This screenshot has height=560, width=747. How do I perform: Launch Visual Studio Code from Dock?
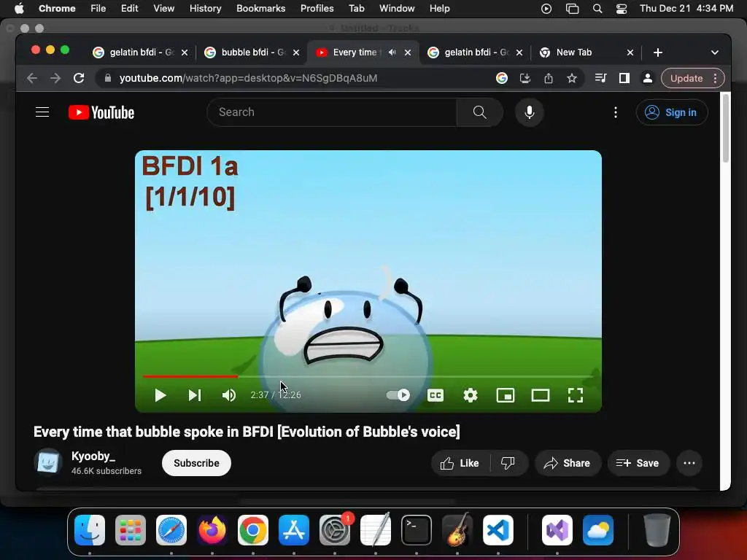[498, 530]
